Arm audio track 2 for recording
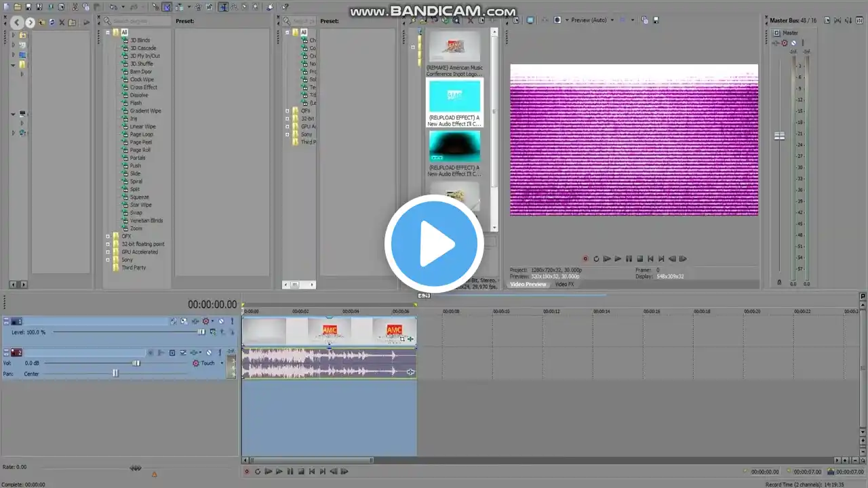Viewport: 868px width, 488px height. point(151,352)
